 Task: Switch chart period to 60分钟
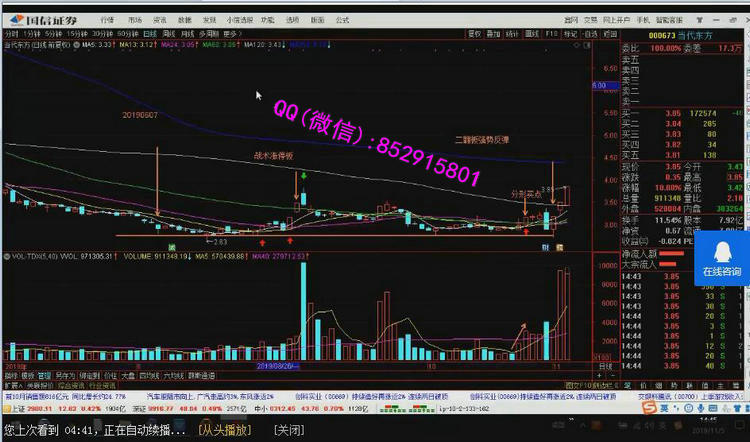click(128, 33)
